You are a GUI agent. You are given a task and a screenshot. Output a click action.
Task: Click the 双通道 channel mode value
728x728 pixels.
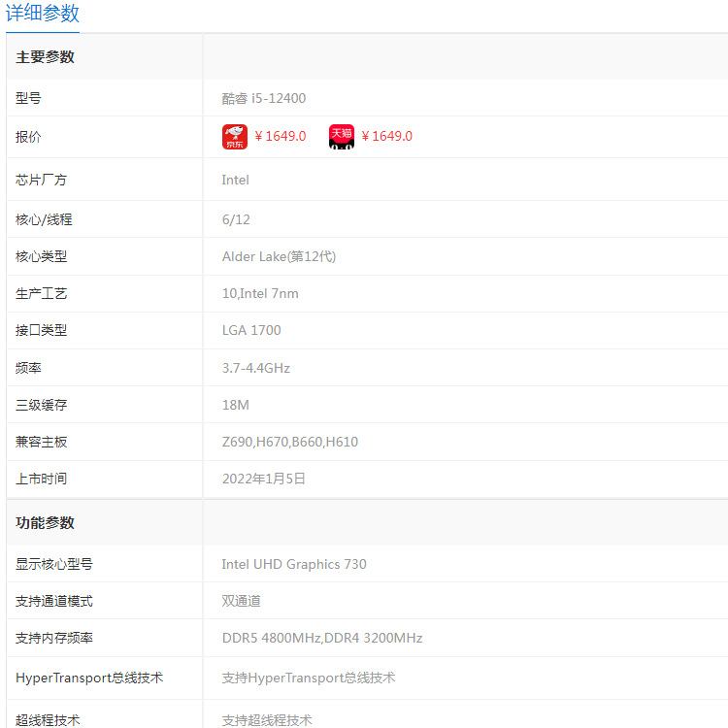[x=241, y=601]
